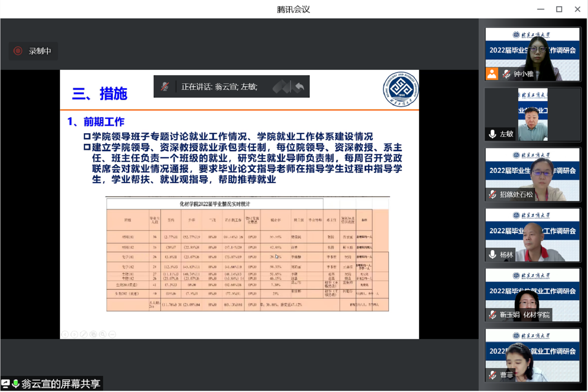Open the see-all-slides grid icon
This screenshot has height=392, width=588.
click(93, 334)
